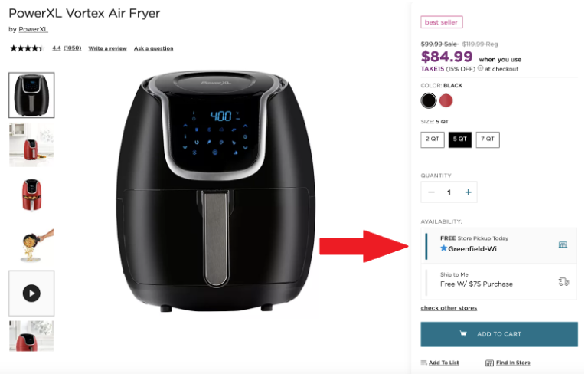This screenshot has width=588, height=374.
Task: Click the info icon beside TAKE15 offer
Action: (x=480, y=68)
